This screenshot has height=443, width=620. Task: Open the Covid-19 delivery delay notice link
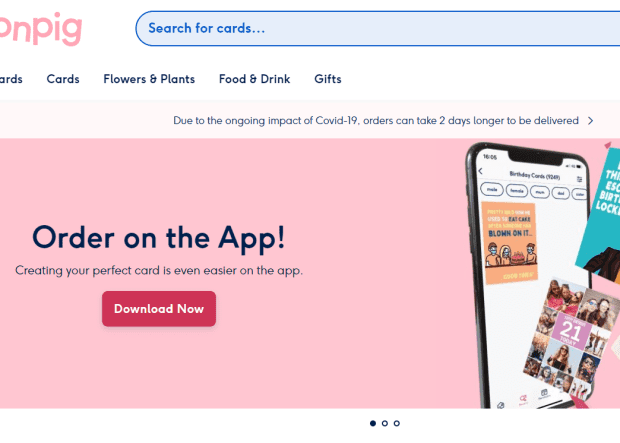point(376,121)
